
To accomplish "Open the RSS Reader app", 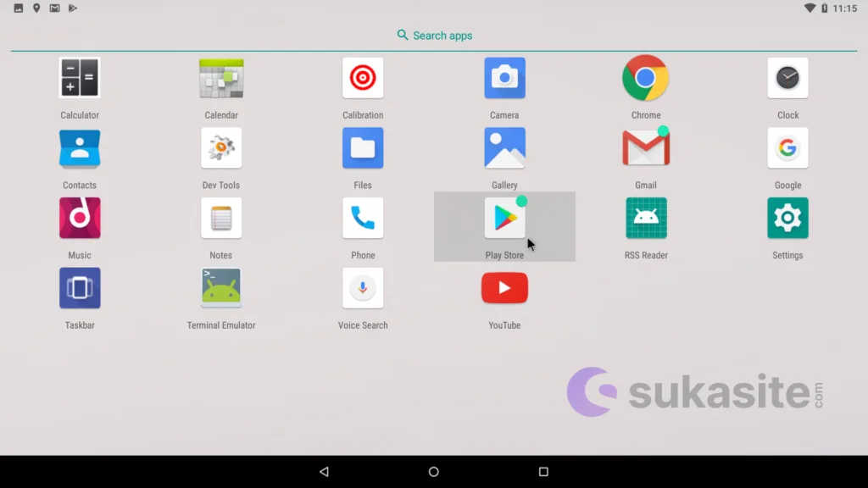I will [x=645, y=218].
